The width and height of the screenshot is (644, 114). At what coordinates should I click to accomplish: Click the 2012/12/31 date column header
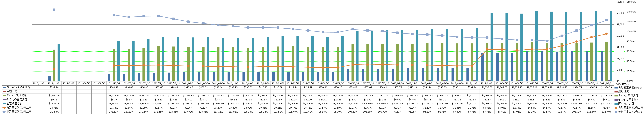pos(114,83)
